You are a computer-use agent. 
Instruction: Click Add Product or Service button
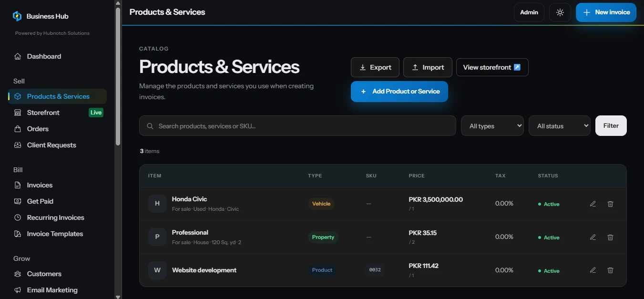399,92
